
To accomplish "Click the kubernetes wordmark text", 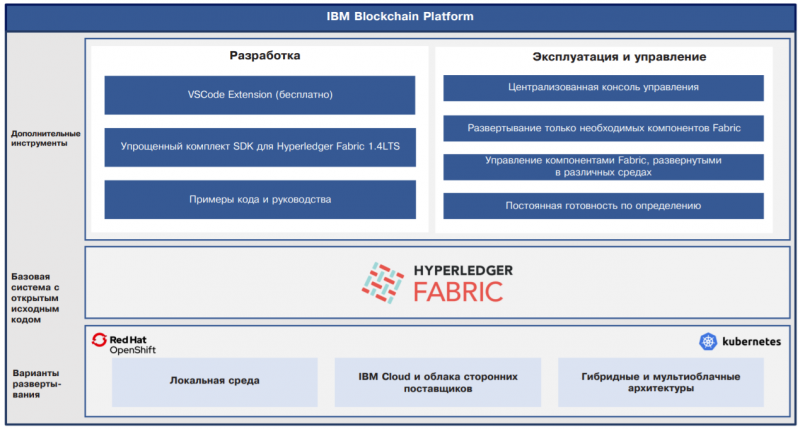I will (751, 342).
